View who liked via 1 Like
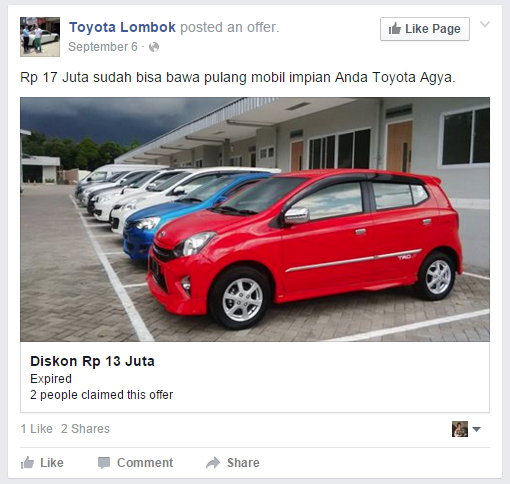This screenshot has width=510, height=484. point(37,429)
